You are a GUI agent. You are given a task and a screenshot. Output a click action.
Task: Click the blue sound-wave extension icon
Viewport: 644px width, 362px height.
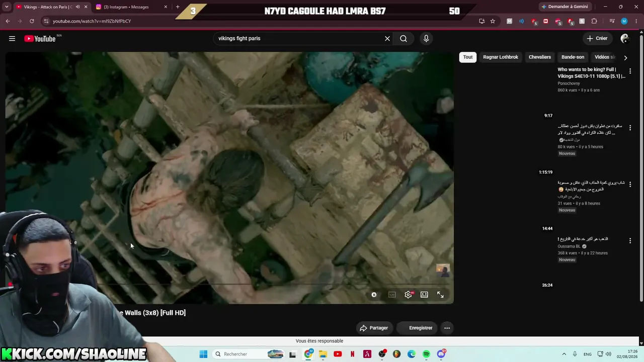point(521,21)
